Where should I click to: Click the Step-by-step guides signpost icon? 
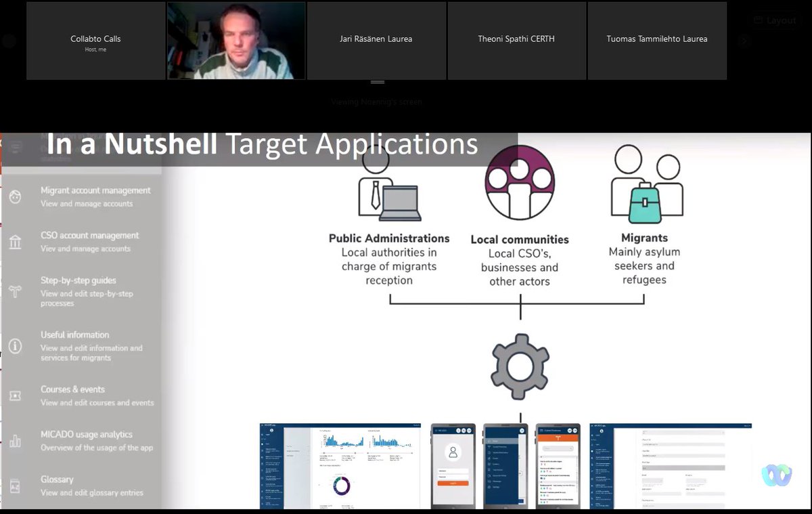click(15, 291)
